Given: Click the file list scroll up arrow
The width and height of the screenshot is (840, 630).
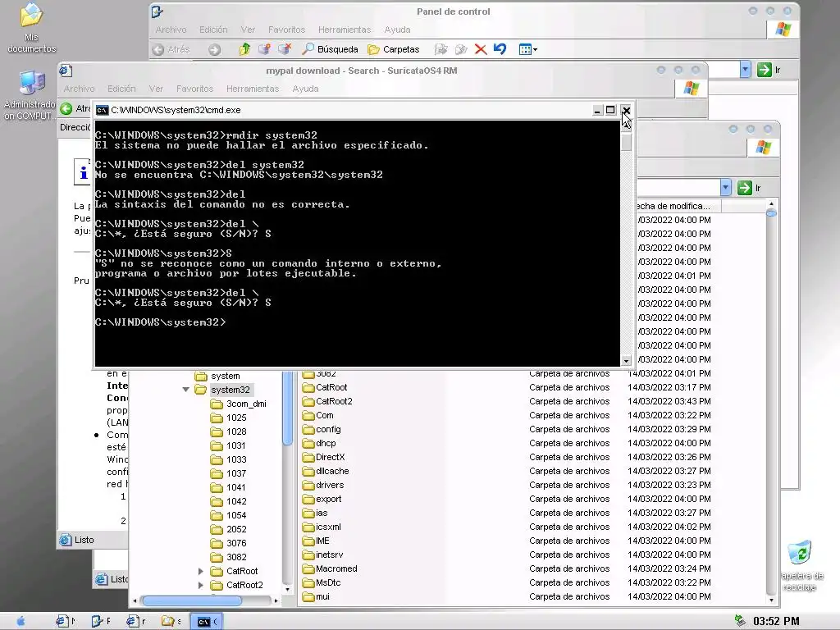Looking at the screenshot, I should 771,204.
